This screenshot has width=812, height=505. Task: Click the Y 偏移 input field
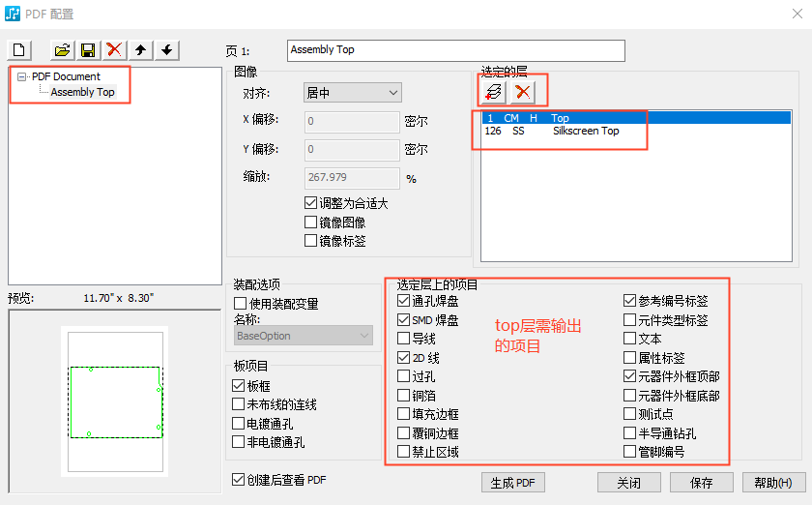click(x=352, y=149)
